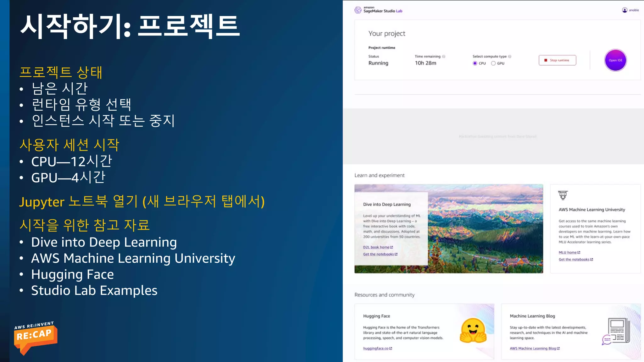The height and width of the screenshot is (362, 644).
Task: Click the SageMaker Studio Lab logo icon
Action: (358, 10)
